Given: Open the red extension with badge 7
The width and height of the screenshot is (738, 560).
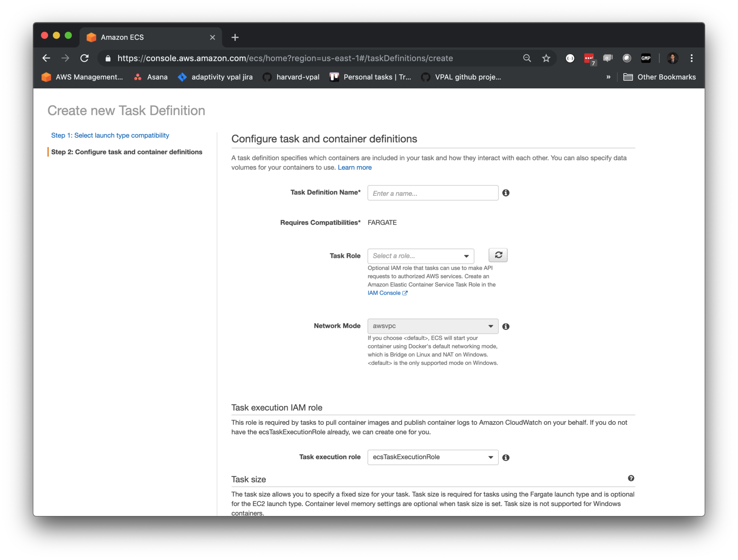Looking at the screenshot, I should pos(589,59).
